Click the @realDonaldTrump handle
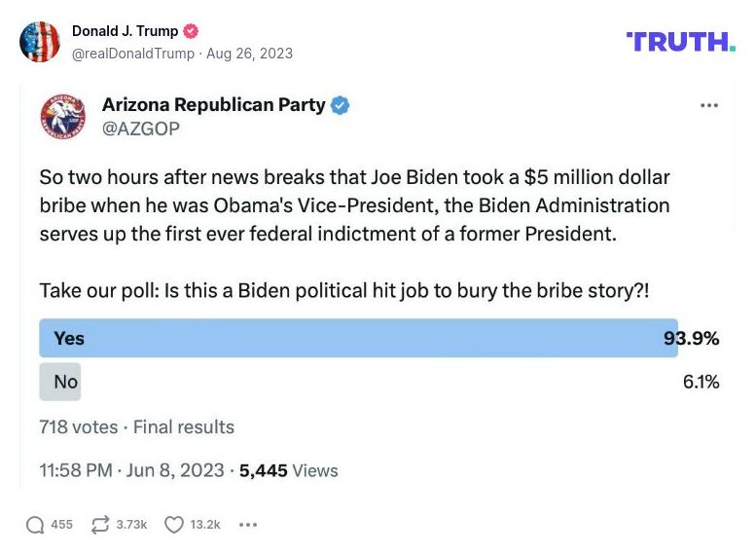Viewport: 756px width, 554px height. coord(133,54)
